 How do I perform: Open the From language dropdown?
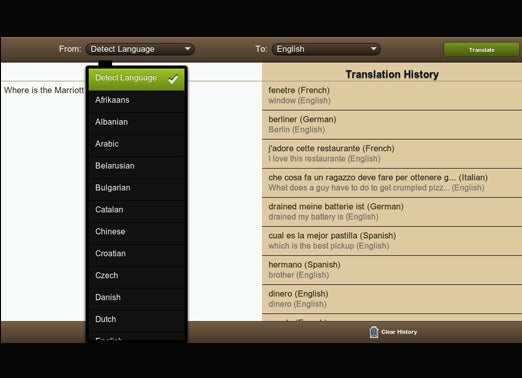(140, 49)
